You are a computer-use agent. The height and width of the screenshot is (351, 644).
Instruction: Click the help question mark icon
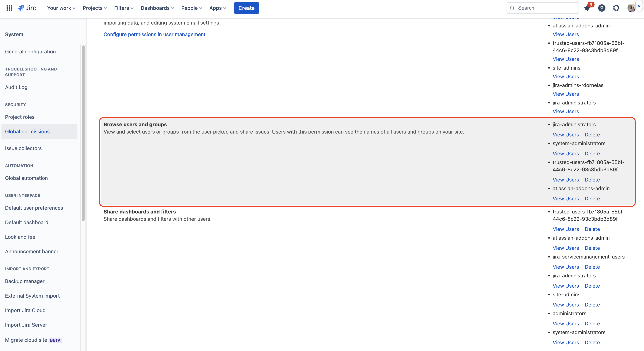pos(602,8)
